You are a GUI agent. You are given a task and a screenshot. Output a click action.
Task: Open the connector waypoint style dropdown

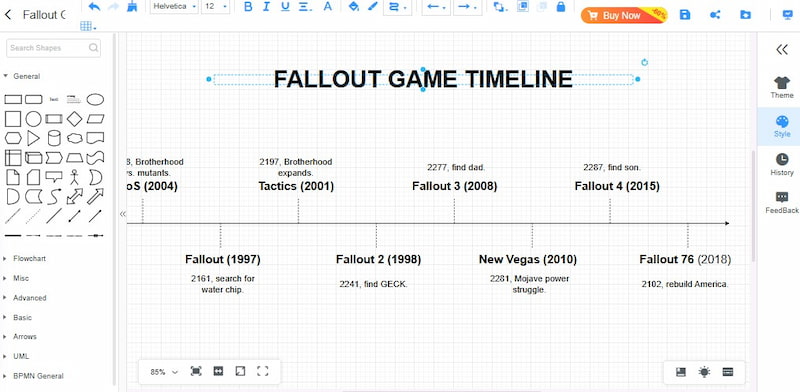coord(397,7)
